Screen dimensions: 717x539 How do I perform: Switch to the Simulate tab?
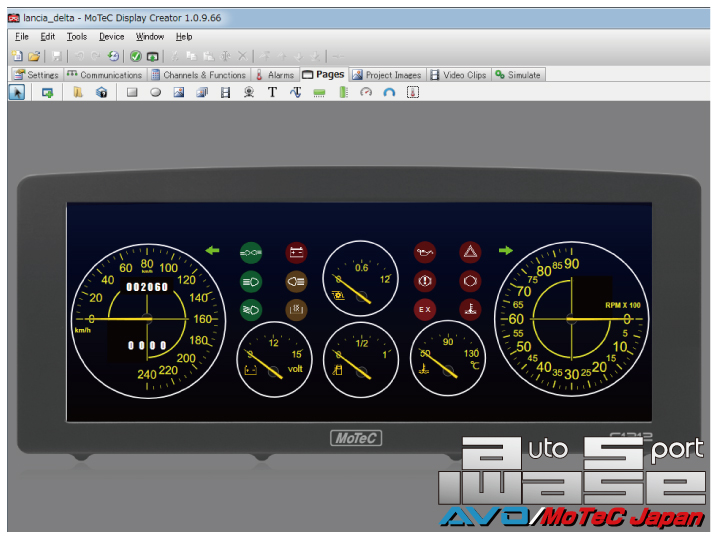(x=518, y=75)
